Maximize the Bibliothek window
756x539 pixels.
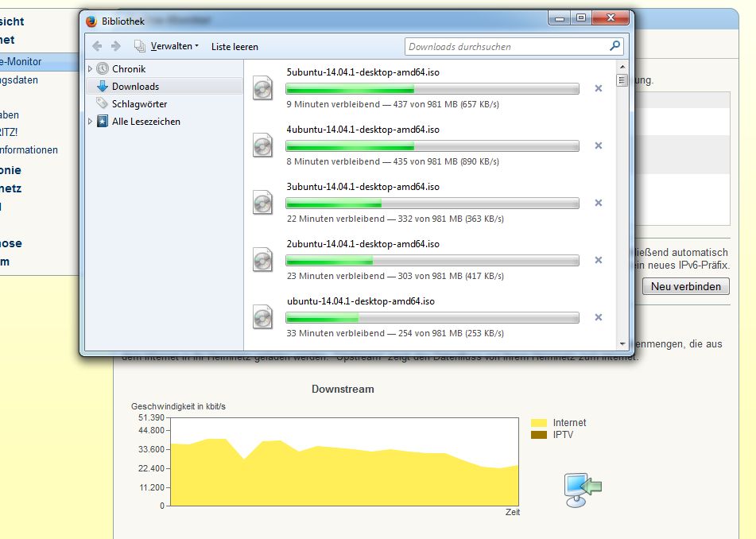coord(581,18)
